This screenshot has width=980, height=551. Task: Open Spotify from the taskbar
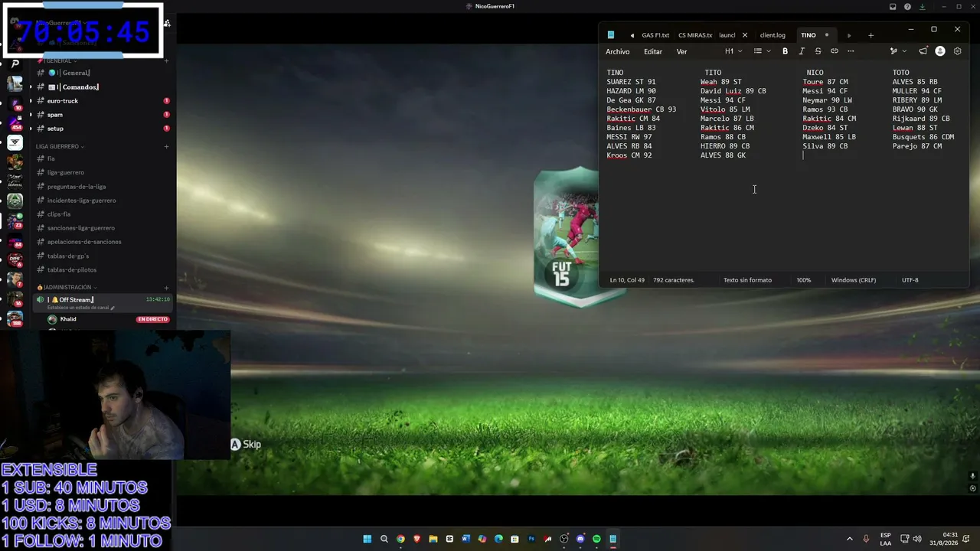(x=596, y=539)
